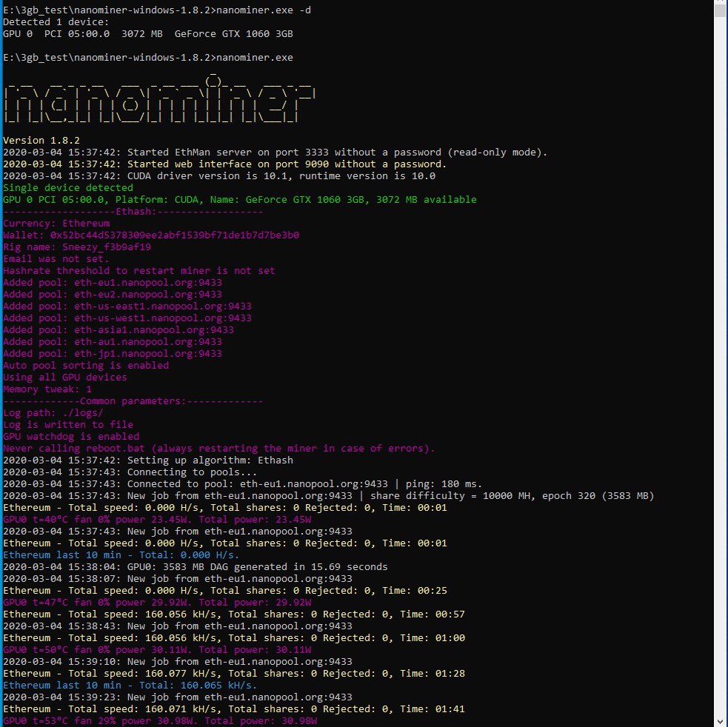Screen dimensions: 728x727
Task: Click the eth-au1.nanopool.org pool line
Action: (113, 342)
